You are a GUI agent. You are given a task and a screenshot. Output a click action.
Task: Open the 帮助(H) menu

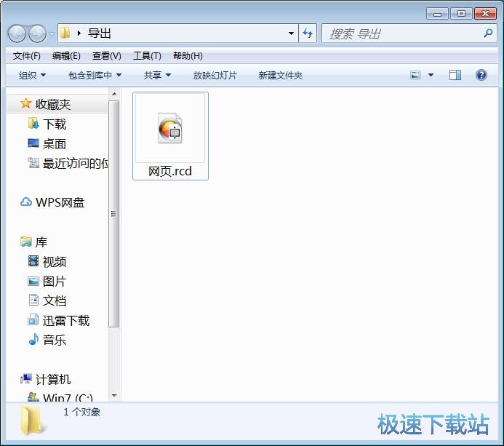coord(188,56)
